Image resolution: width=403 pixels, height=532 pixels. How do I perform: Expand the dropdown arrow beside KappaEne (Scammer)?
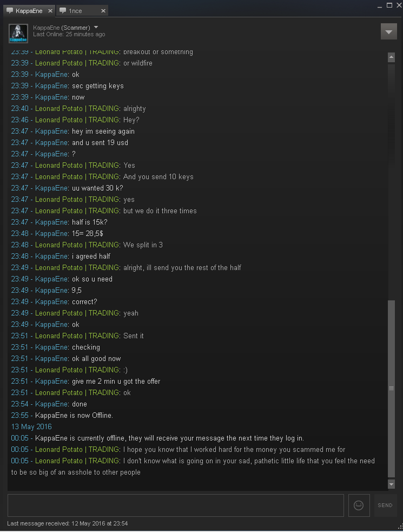click(96, 27)
